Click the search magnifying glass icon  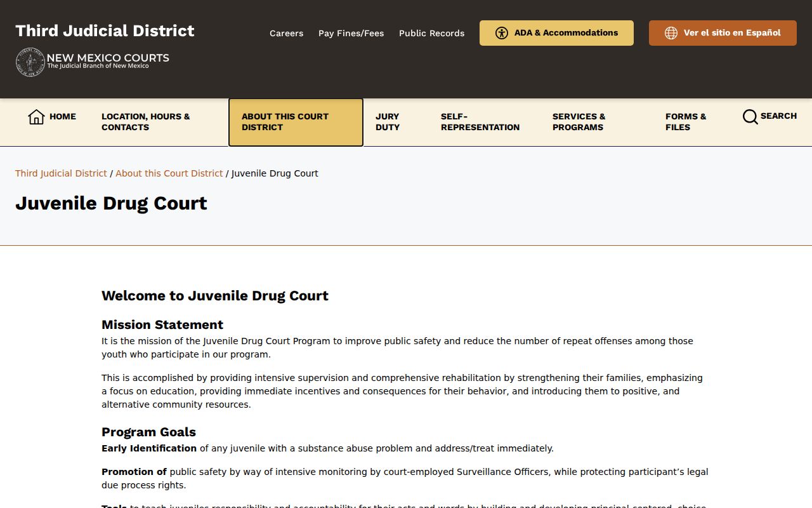coord(750,117)
